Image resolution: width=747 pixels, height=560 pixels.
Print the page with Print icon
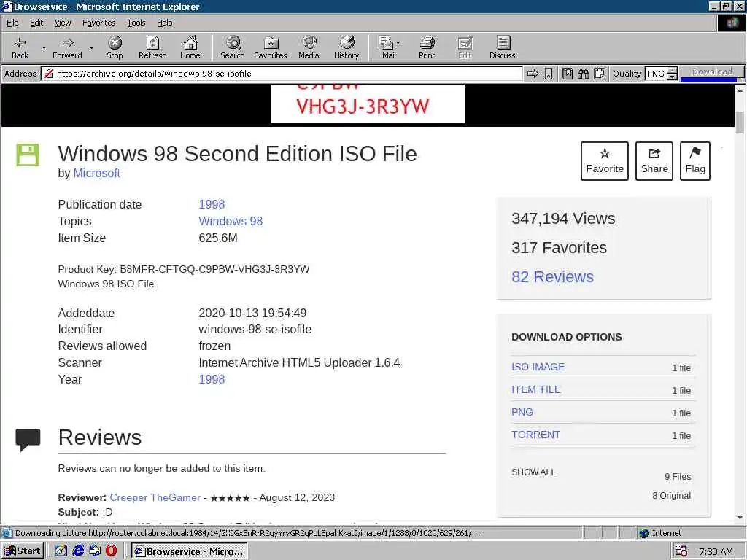427,47
